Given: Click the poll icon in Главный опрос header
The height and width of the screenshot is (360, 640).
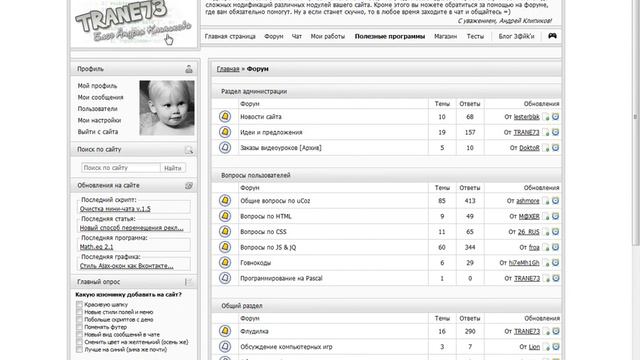Looking at the screenshot, I should 189,282.
